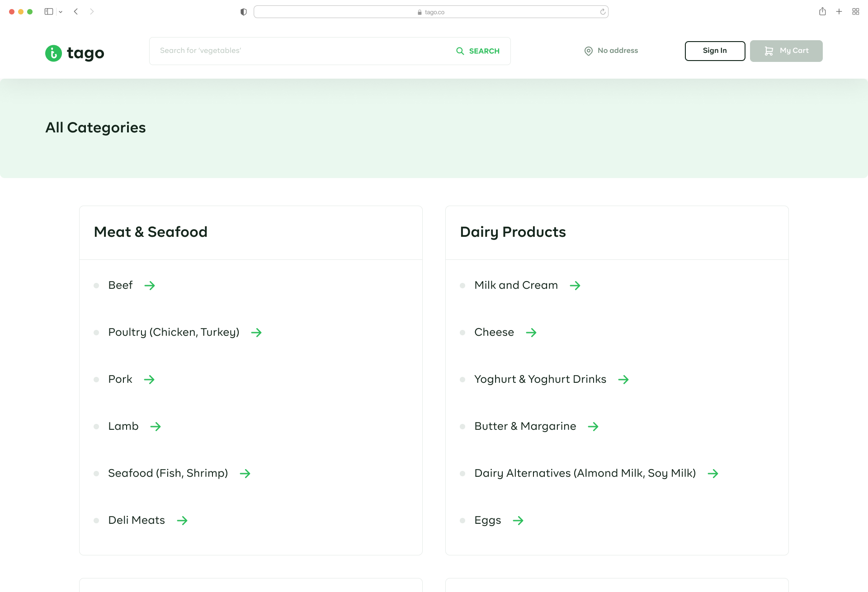The height and width of the screenshot is (592, 868).
Task: Open the My Cart button
Action: point(786,51)
